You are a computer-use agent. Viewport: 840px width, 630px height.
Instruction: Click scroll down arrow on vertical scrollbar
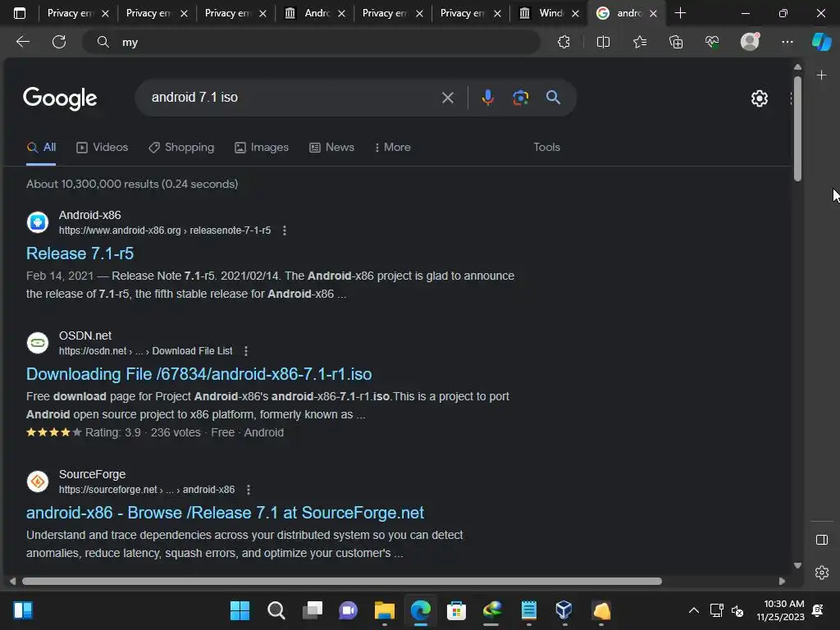(797, 565)
